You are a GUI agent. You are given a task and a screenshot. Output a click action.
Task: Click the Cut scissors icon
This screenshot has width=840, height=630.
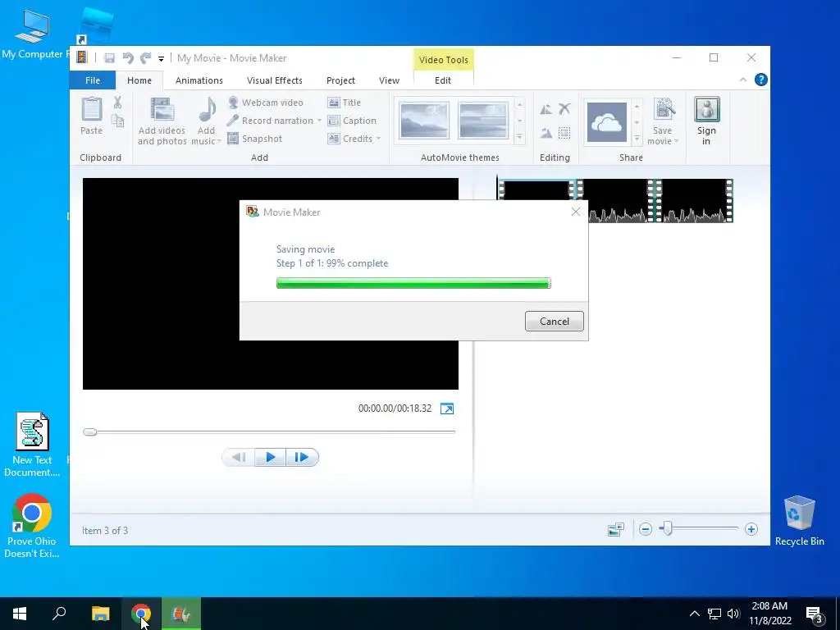tap(117, 103)
